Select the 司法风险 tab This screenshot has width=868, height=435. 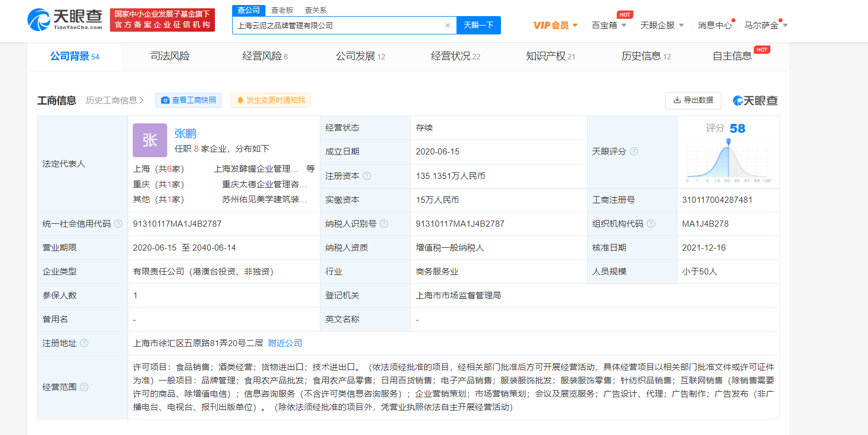(x=170, y=56)
